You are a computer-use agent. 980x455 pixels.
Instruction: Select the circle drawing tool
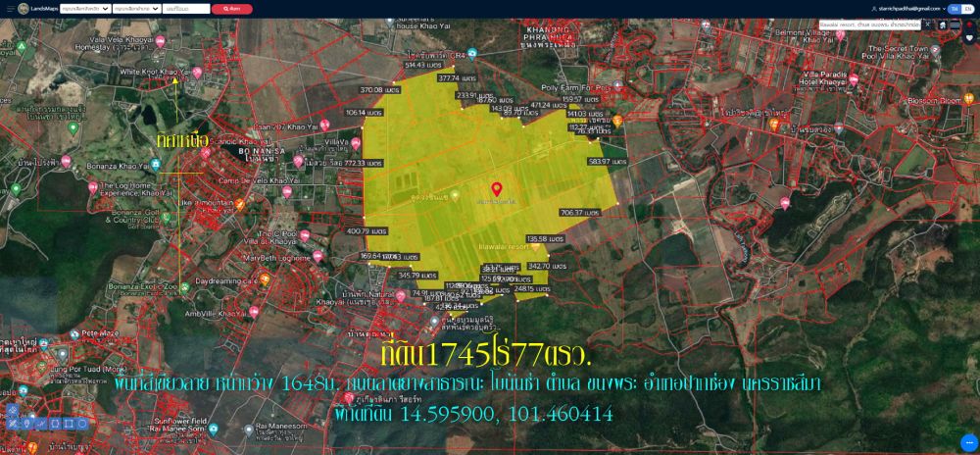click(82, 424)
